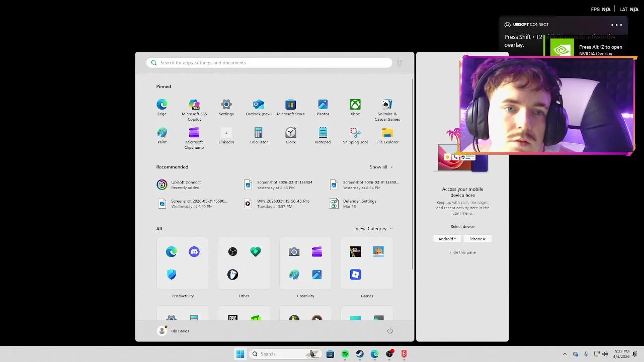Image resolution: width=644 pixels, height=362 pixels.
Task: Click power button in Start menu
Action: tap(390, 331)
